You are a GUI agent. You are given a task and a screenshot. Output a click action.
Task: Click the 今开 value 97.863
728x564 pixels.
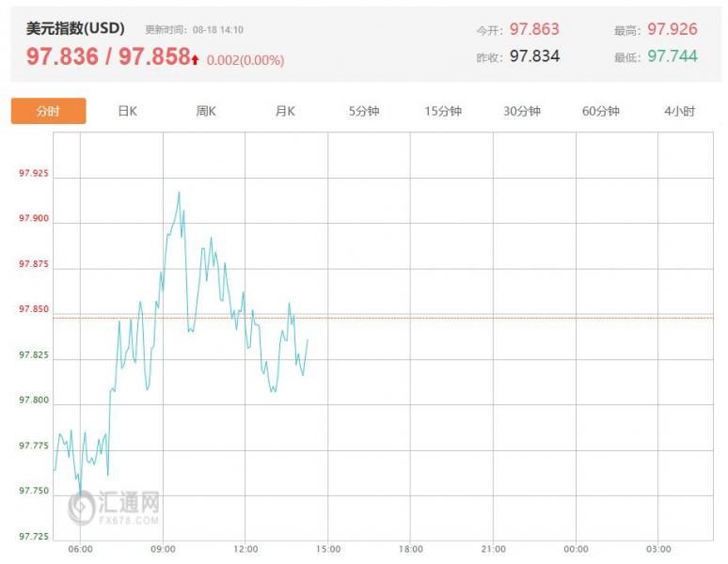click(534, 29)
